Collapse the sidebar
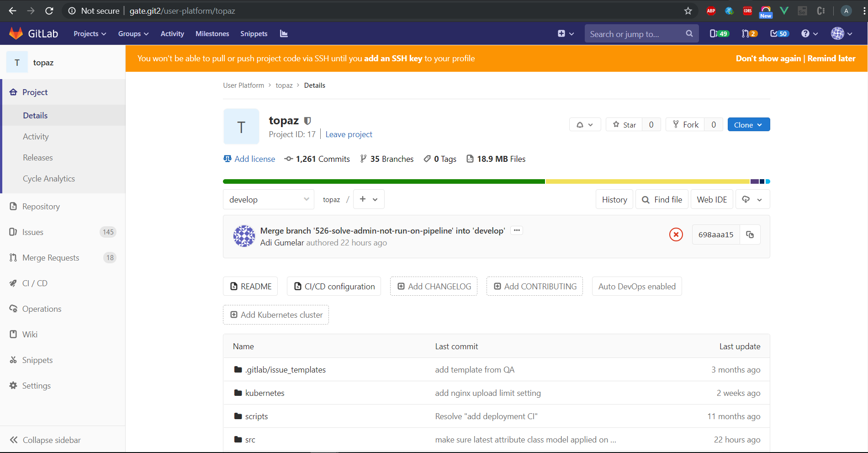The width and height of the screenshot is (868, 453). 45,440
